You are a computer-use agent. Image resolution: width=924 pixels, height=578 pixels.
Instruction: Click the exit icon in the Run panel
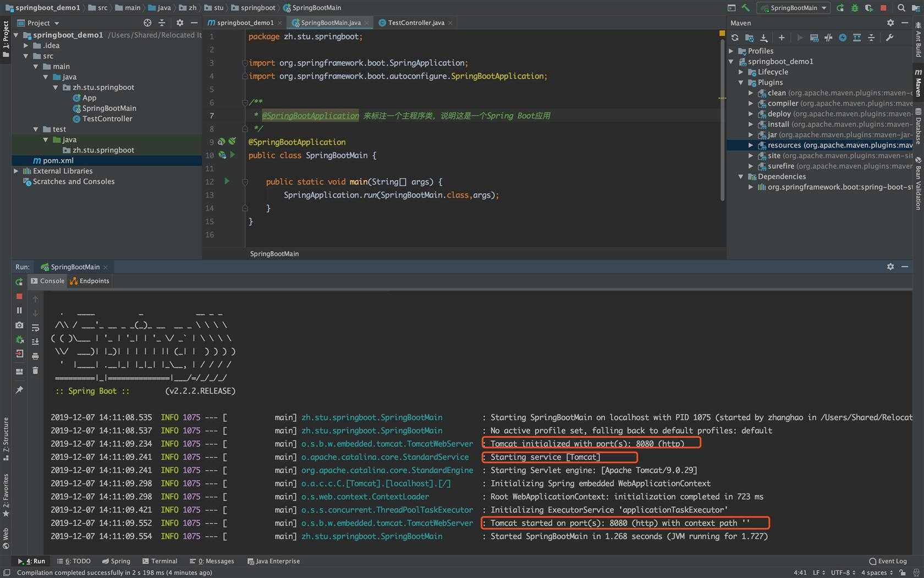tap(19, 353)
